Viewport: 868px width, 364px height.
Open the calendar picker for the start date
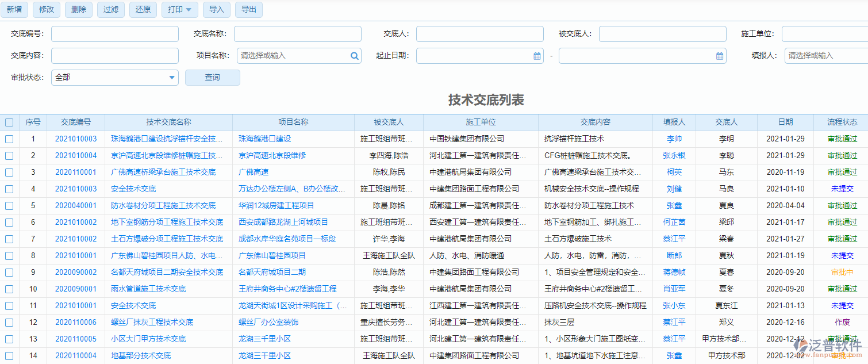[536, 55]
